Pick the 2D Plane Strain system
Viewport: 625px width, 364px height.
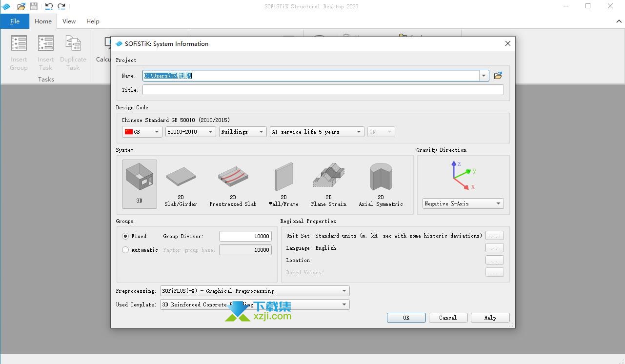click(x=328, y=184)
